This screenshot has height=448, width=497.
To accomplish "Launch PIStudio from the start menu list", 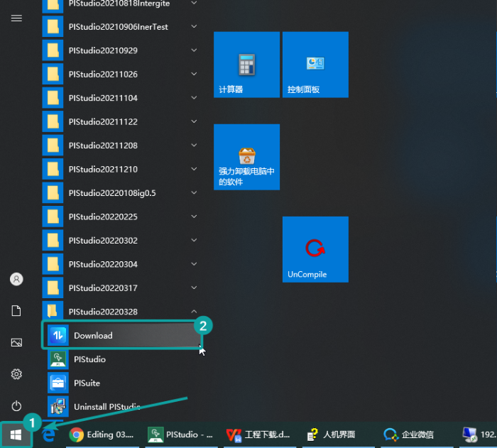I will (89, 359).
